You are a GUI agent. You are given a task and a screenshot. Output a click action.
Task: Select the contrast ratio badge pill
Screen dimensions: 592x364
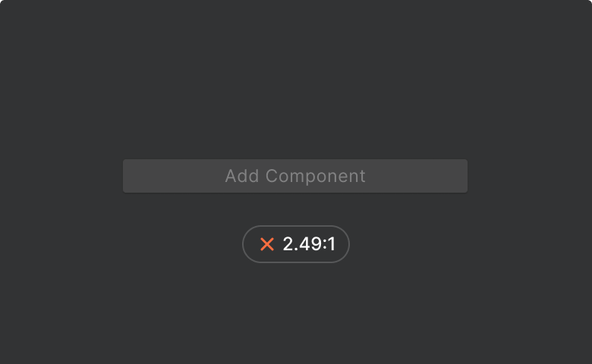(x=296, y=244)
